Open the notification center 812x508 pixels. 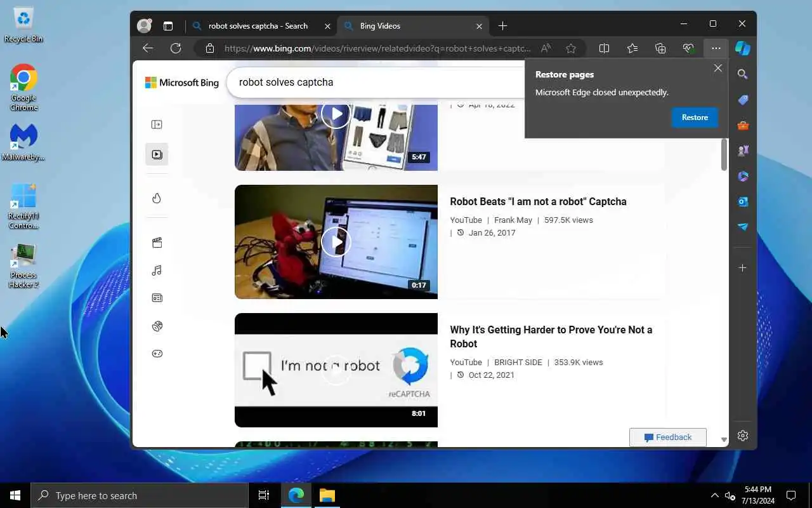click(791, 495)
